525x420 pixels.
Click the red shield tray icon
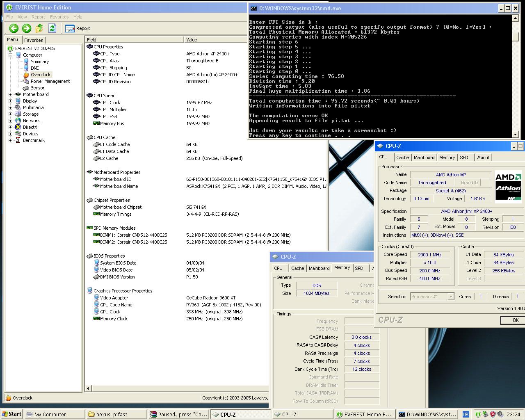point(493,415)
